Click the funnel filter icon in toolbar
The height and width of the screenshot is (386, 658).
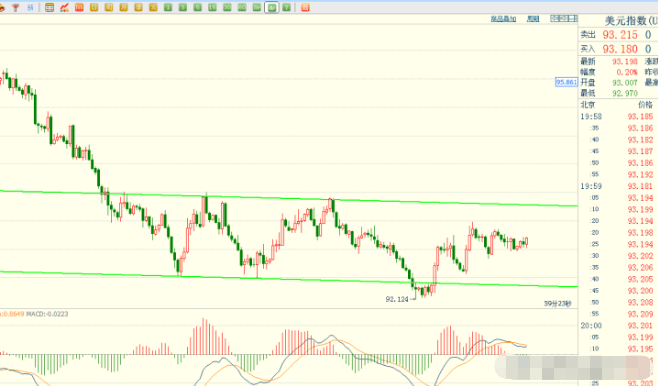pyautogui.click(x=16, y=7)
